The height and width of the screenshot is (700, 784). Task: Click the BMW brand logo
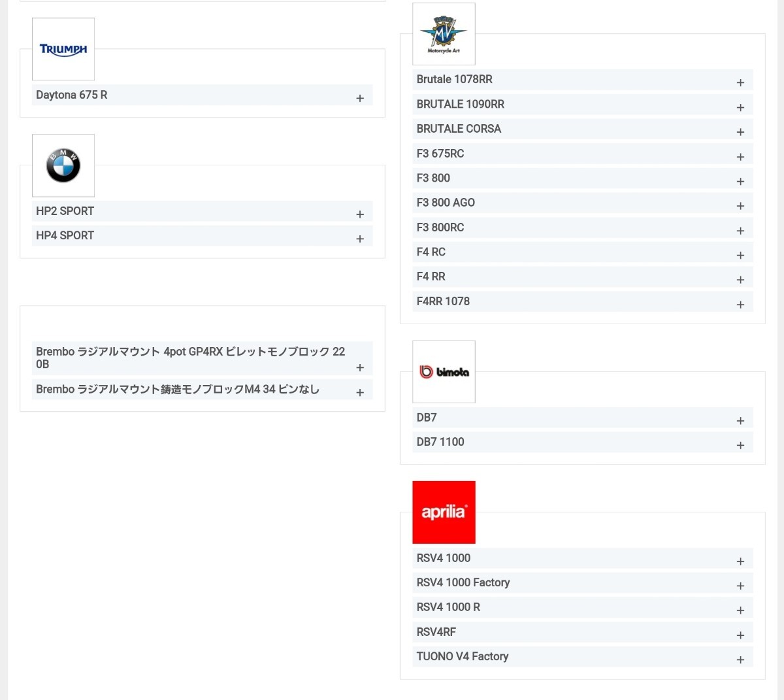63,165
